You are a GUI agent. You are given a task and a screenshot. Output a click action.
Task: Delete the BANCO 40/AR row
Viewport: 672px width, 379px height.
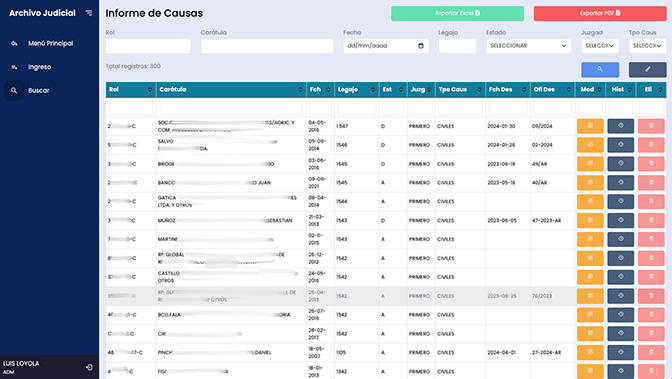(x=651, y=183)
